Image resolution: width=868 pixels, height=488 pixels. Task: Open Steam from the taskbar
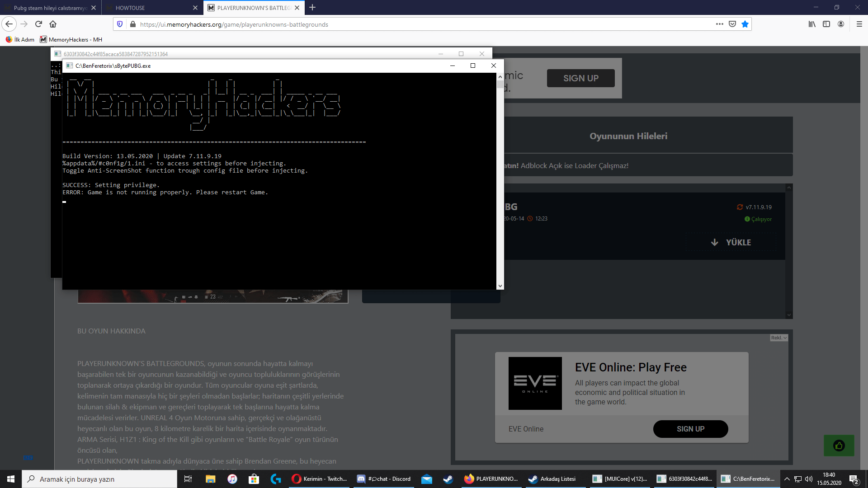[x=448, y=479]
